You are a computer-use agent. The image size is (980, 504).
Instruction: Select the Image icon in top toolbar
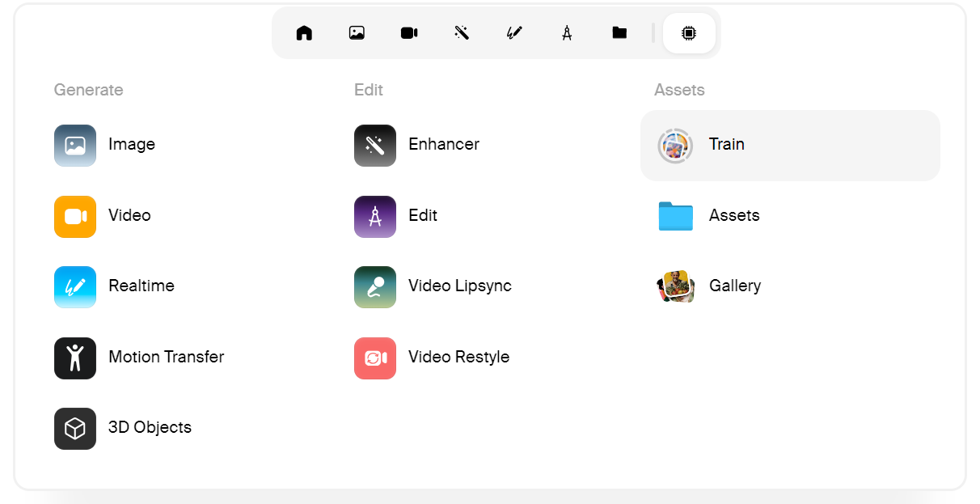pyautogui.click(x=357, y=33)
